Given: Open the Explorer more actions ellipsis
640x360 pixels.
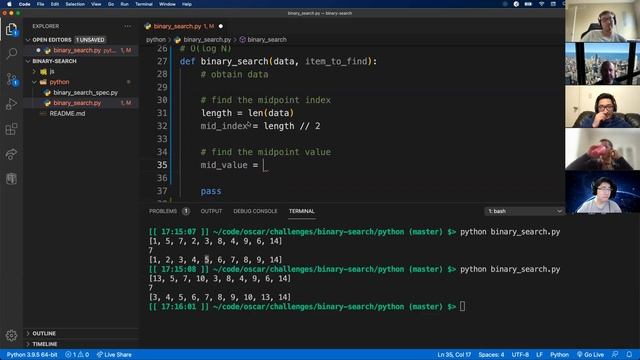Looking at the screenshot, I should coord(127,26).
